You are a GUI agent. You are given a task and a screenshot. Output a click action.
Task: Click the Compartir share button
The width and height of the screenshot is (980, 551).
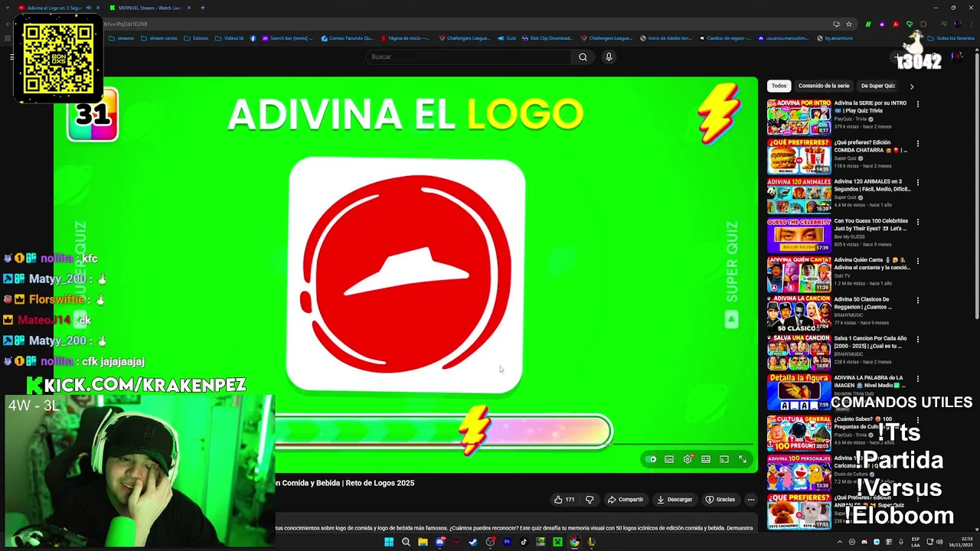point(625,500)
